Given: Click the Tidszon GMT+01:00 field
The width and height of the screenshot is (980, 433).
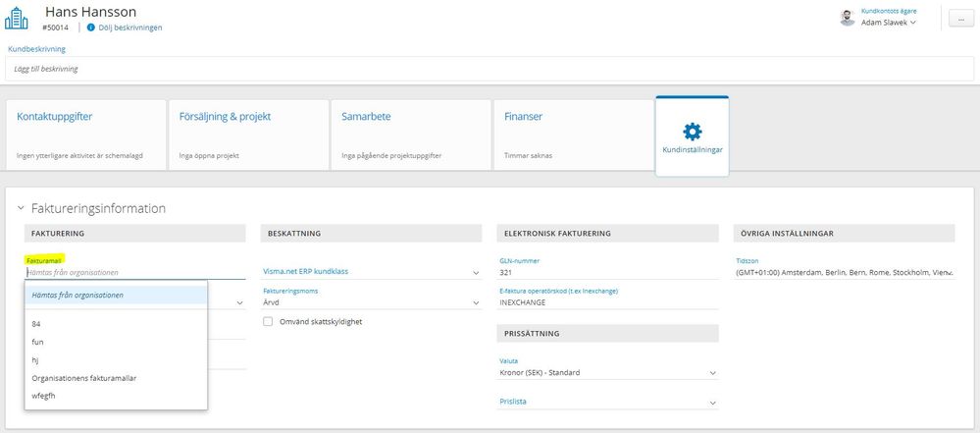Looking at the screenshot, I should [x=845, y=272].
